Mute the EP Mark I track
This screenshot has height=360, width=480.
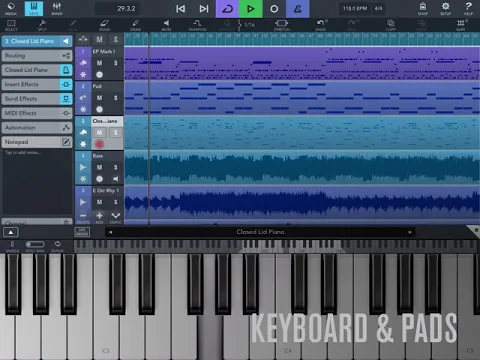99,63
